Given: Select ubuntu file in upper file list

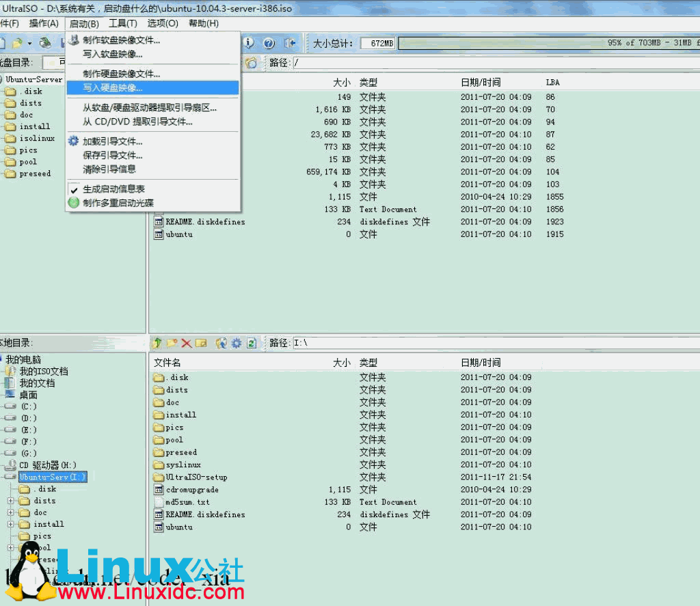Looking at the screenshot, I should pyautogui.click(x=179, y=234).
